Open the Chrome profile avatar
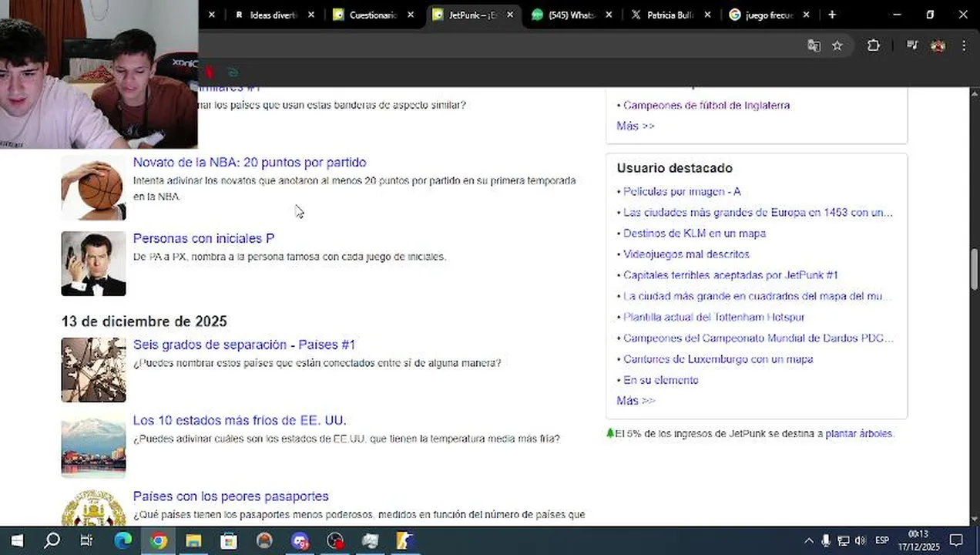 pyautogui.click(x=938, y=45)
